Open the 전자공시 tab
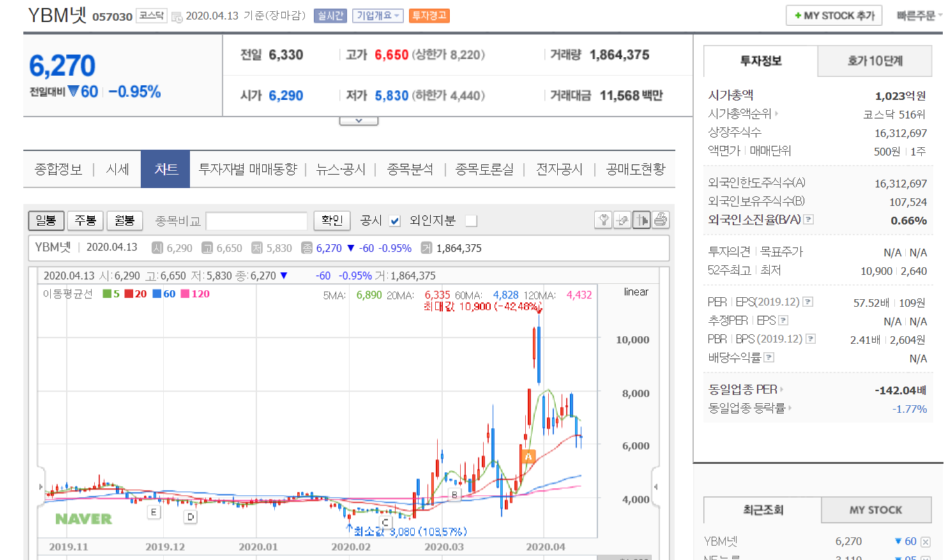The width and height of the screenshot is (947, 560). click(559, 169)
